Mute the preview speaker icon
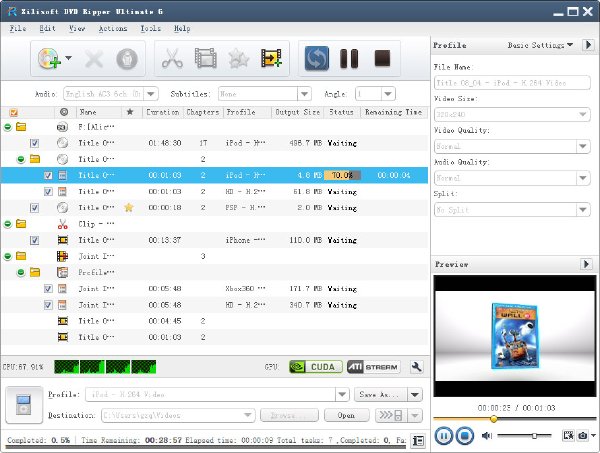 coord(487,435)
